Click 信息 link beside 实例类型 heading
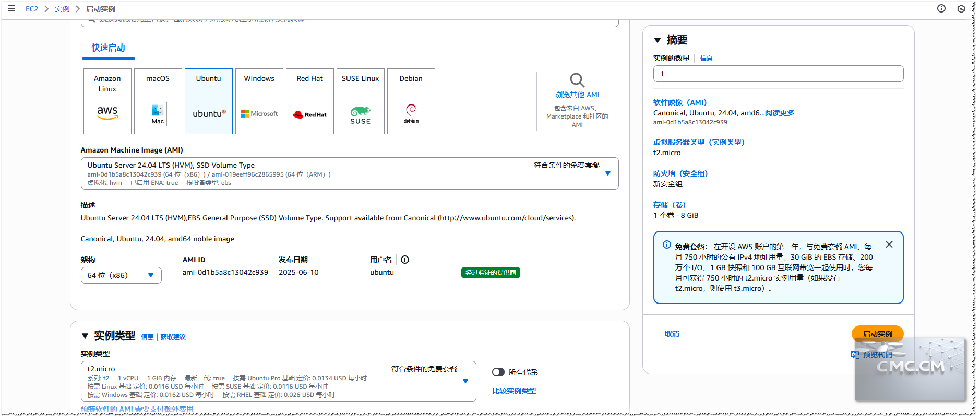 click(148, 337)
